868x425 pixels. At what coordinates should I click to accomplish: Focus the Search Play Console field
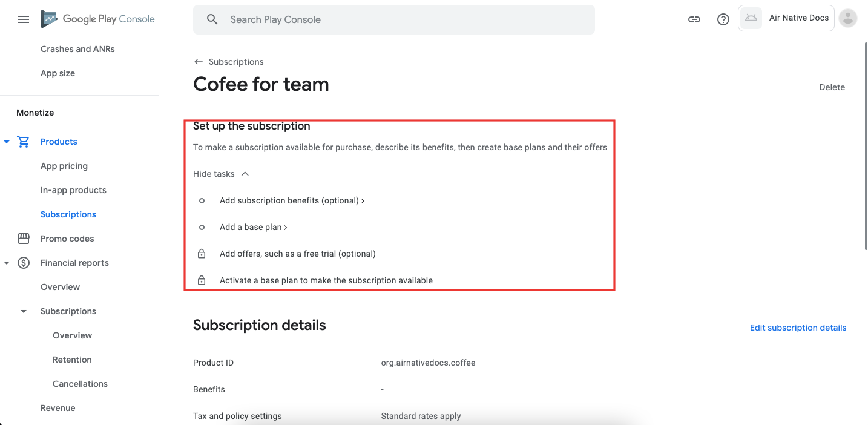coord(394,19)
